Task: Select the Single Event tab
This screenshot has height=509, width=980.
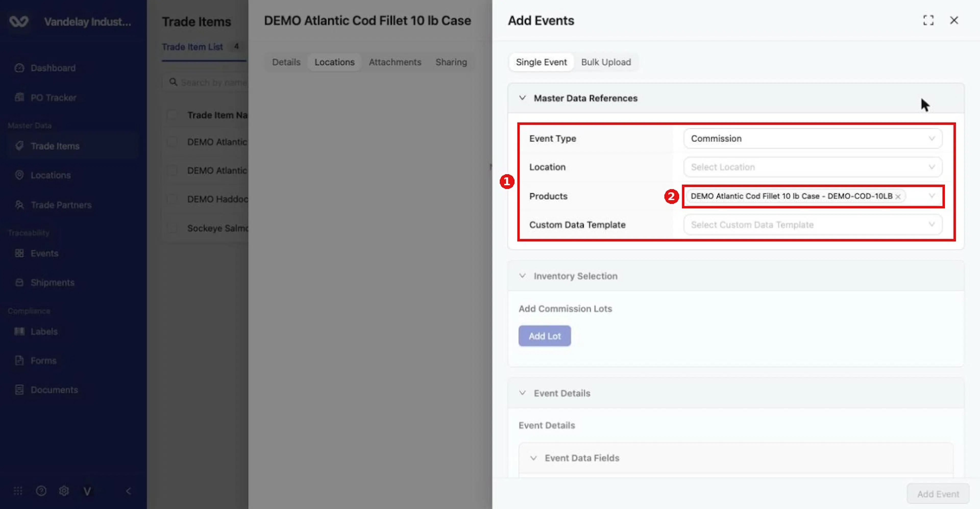Action: point(541,62)
